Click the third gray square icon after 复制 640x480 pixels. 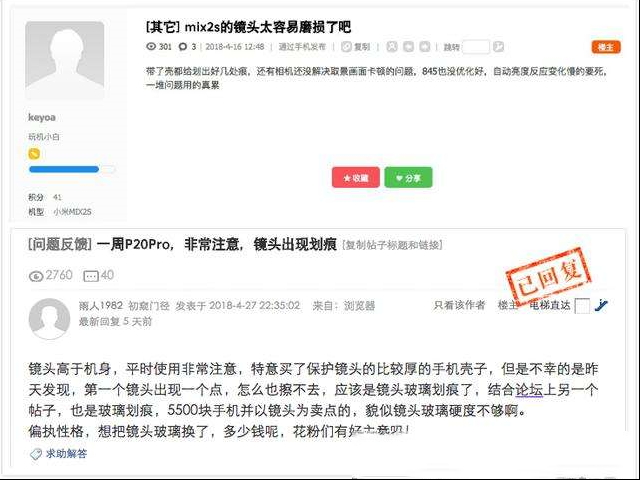point(425,47)
